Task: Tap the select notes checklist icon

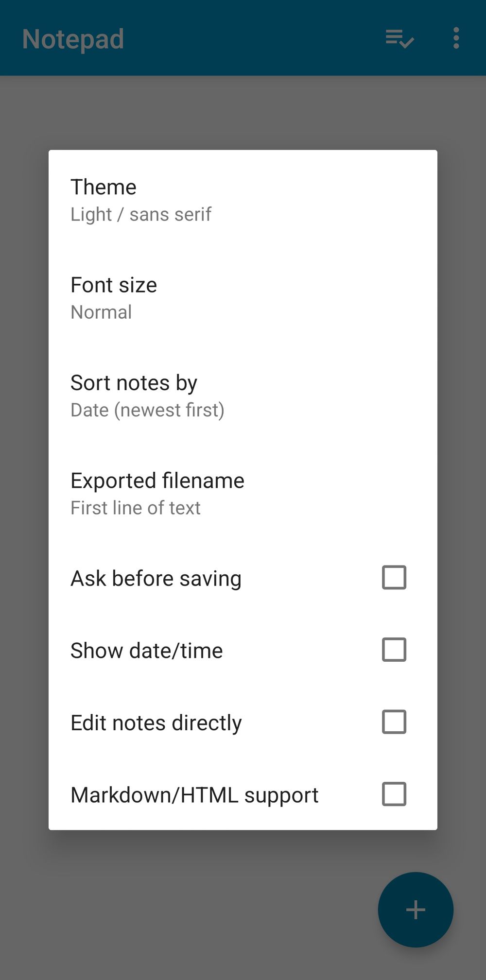Action: (x=399, y=38)
